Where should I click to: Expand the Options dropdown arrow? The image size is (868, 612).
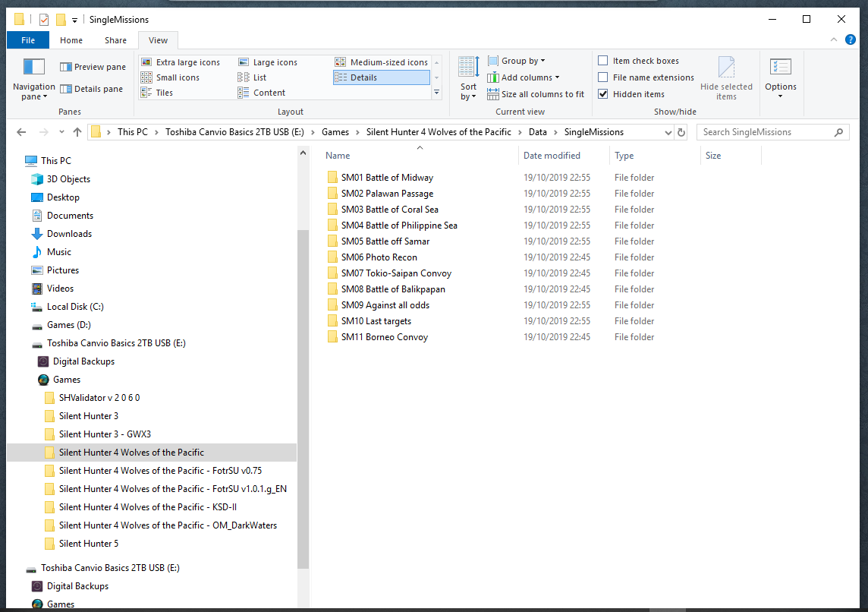(781, 96)
